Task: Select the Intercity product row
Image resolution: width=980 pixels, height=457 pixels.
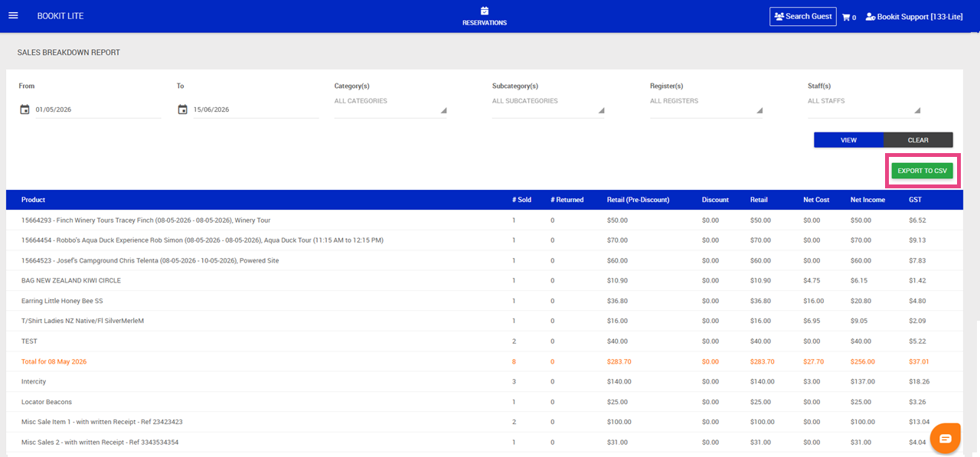Action: [484, 381]
